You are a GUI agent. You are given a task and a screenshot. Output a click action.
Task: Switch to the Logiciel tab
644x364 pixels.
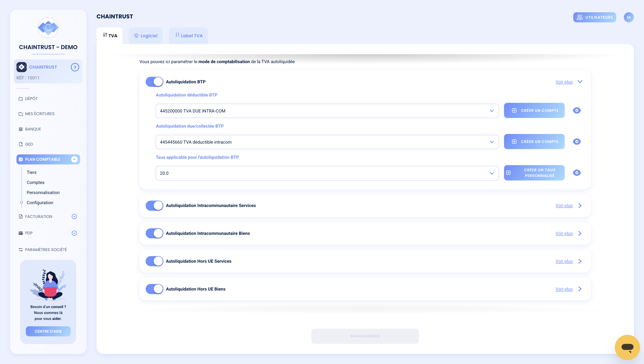(x=146, y=36)
